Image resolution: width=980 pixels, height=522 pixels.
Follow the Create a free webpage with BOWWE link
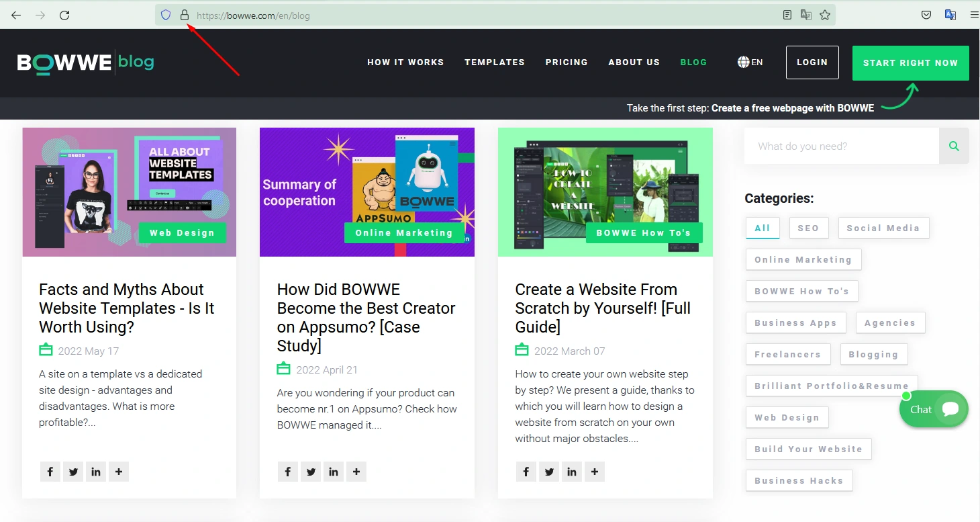coord(793,108)
